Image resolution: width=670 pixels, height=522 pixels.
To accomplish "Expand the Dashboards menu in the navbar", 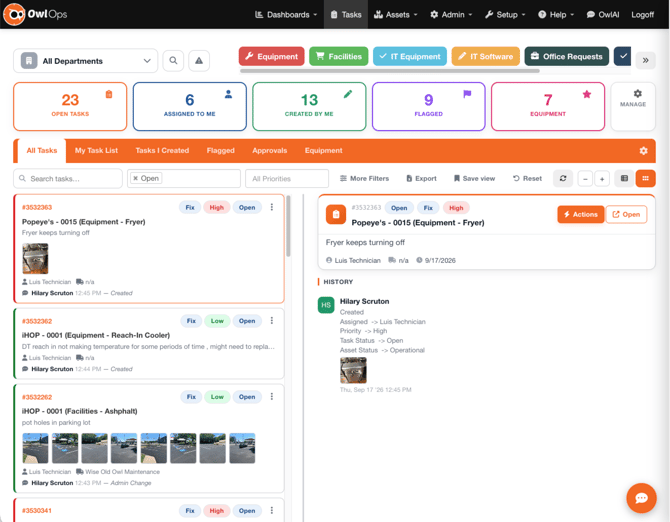I will (286, 15).
